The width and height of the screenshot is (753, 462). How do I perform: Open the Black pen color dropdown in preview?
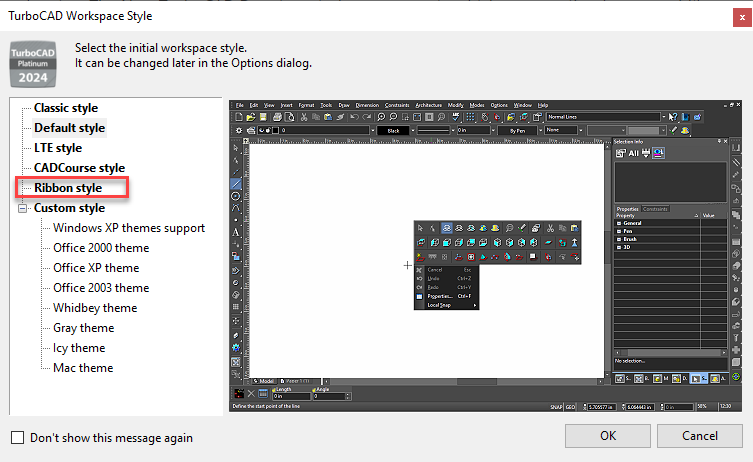tap(413, 130)
